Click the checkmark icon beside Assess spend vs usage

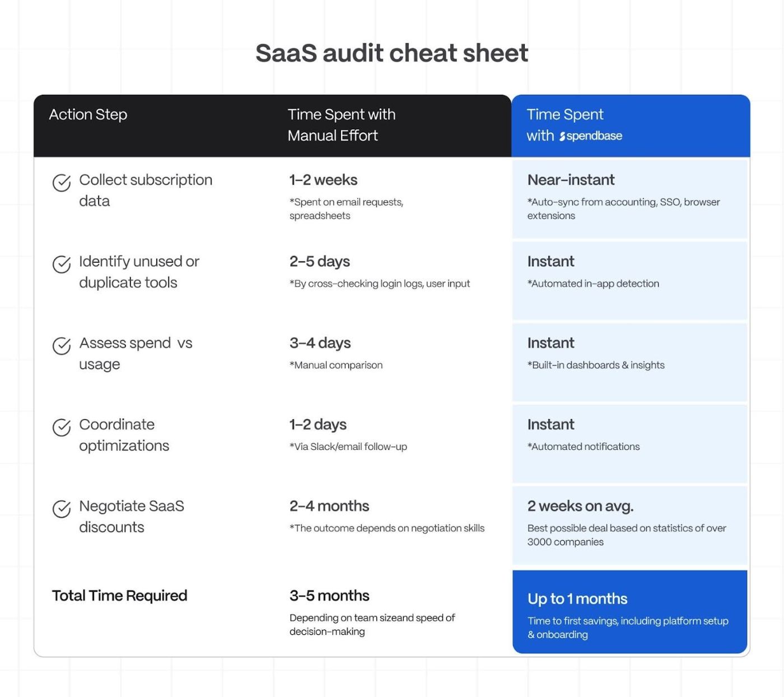[62, 346]
